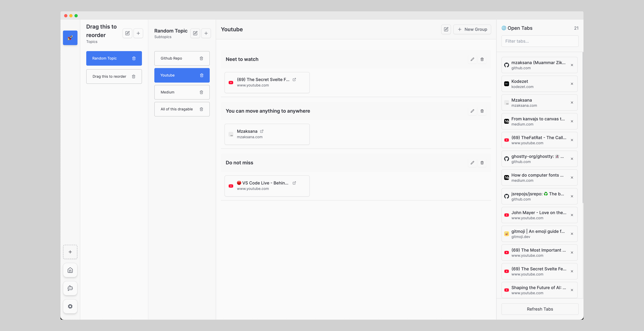Close the mzaksana github tab
Viewport: 644px width, 331px height.
[572, 65]
